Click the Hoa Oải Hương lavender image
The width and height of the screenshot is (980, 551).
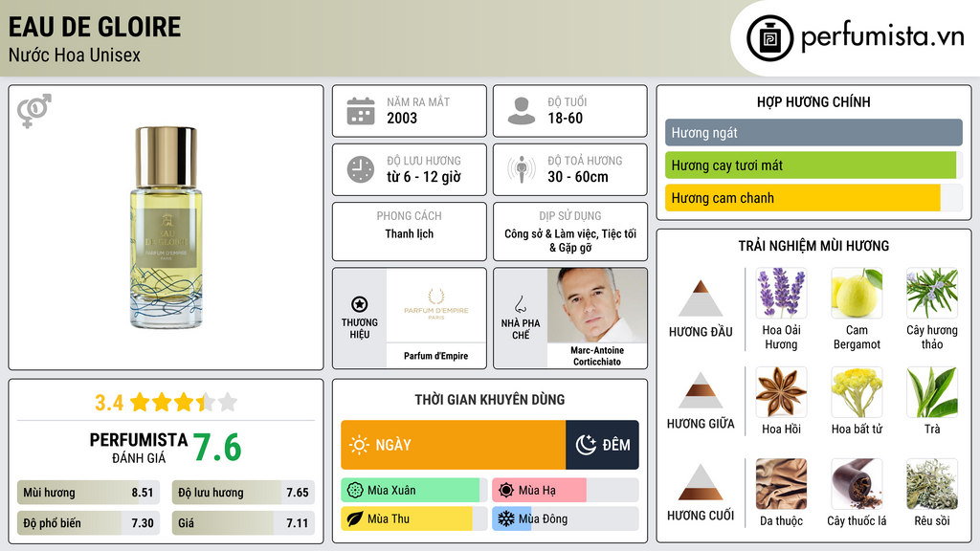click(x=781, y=293)
